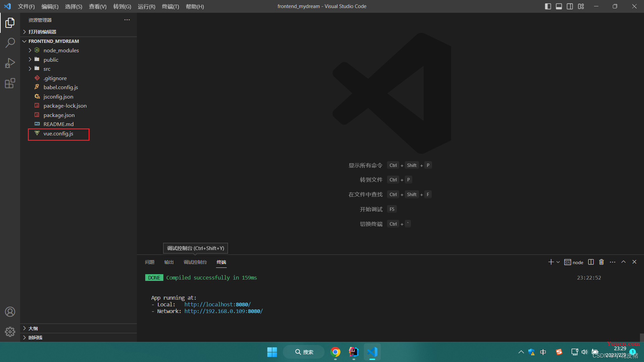This screenshot has width=644, height=362.
Task: Open the .gitignore file
Action: coord(78,78)
